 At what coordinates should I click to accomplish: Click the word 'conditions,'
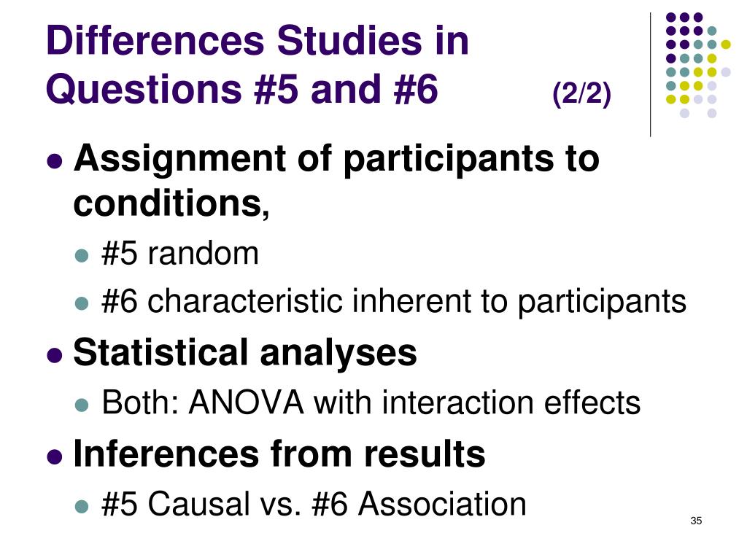point(171,203)
